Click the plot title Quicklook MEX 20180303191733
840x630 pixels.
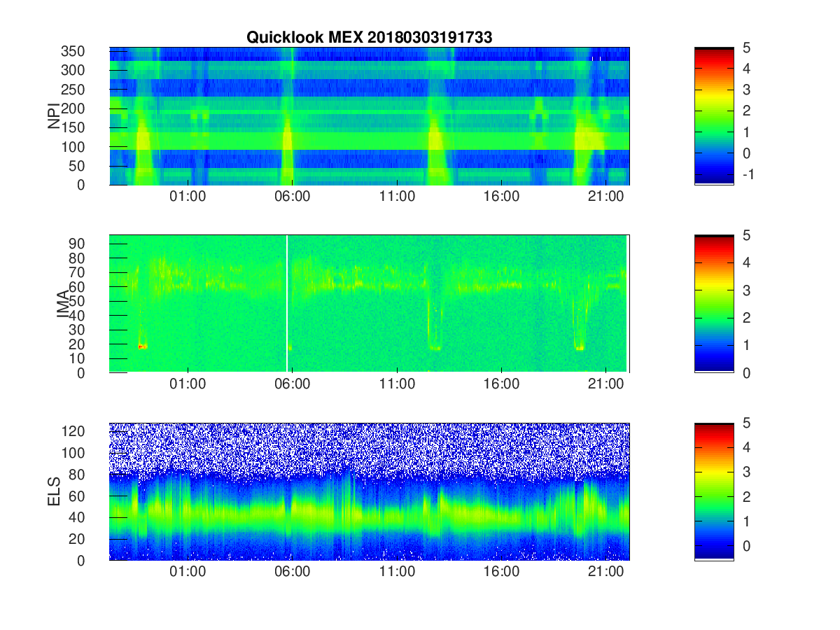(369, 38)
